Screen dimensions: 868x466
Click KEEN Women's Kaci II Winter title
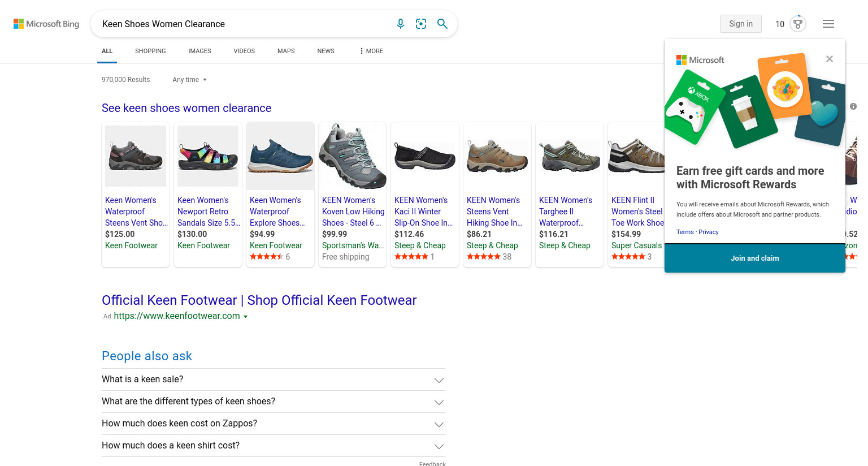tap(424, 212)
